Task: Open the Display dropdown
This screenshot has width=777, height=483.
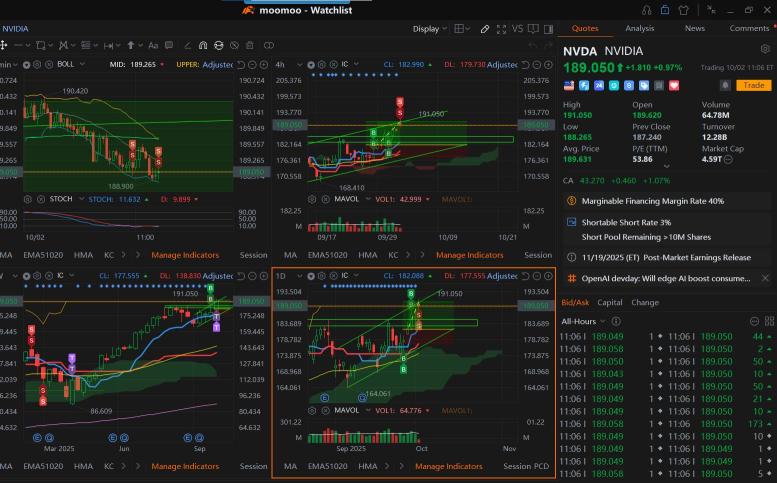Action: click(429, 29)
